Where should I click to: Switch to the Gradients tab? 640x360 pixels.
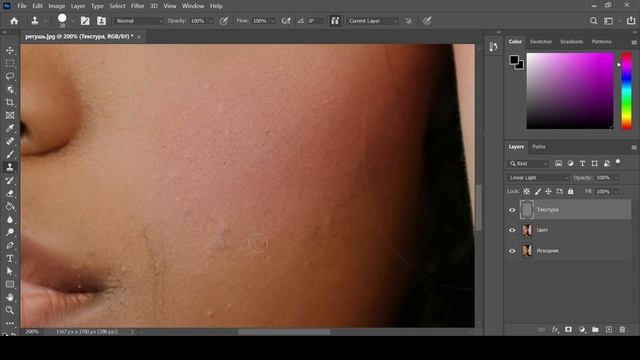point(571,42)
